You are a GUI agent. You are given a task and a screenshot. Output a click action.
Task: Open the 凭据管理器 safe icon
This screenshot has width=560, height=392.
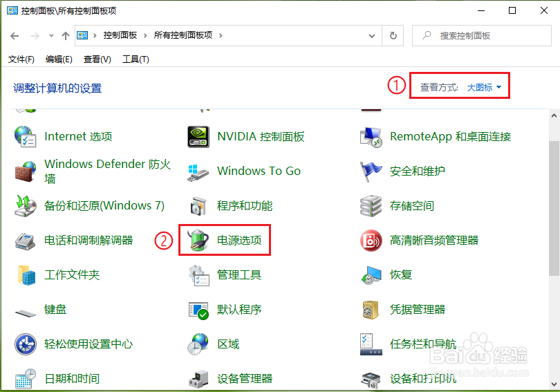tap(371, 310)
